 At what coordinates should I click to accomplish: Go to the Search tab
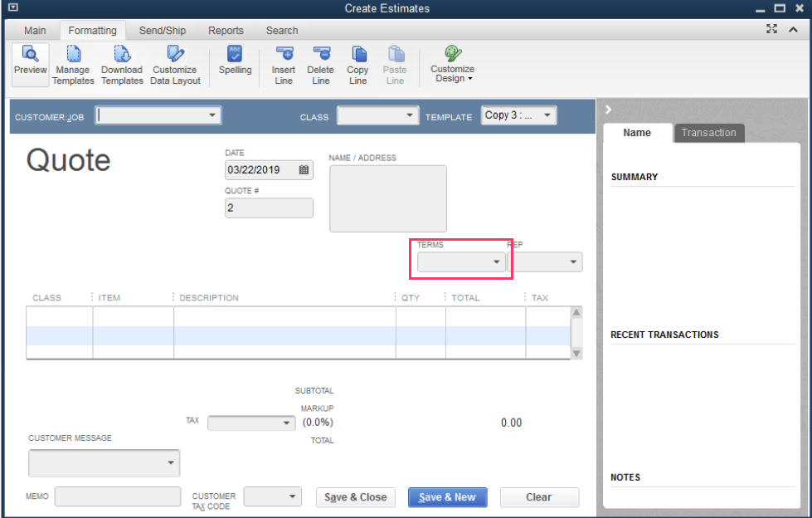tap(282, 31)
